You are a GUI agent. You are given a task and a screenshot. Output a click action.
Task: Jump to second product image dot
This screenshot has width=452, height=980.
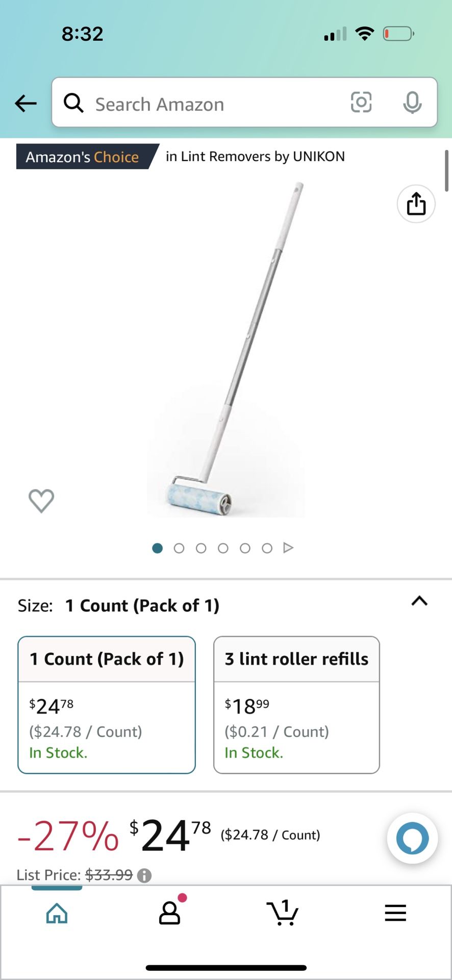tap(179, 548)
